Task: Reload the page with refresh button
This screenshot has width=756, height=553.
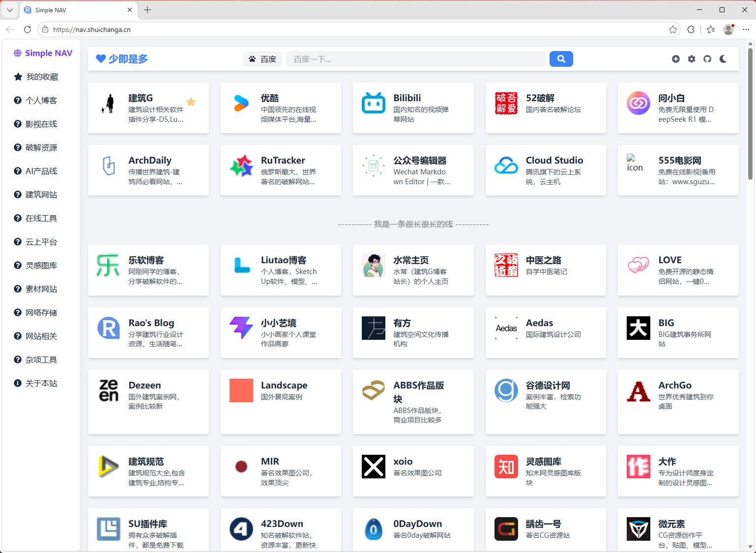Action: (x=28, y=29)
